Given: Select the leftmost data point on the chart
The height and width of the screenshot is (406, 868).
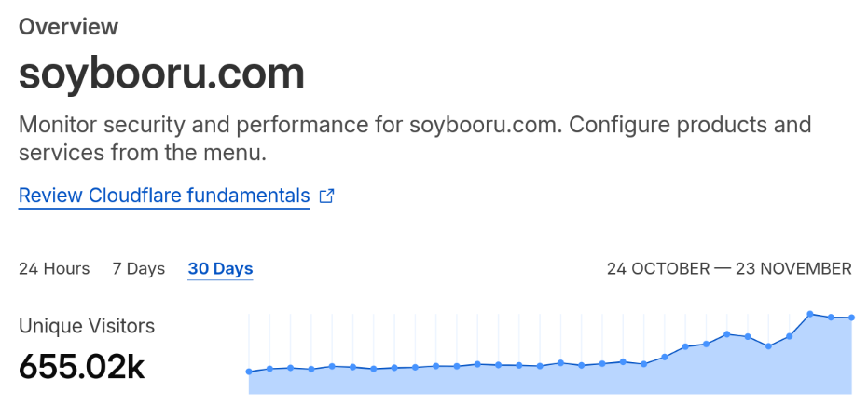Looking at the screenshot, I should (x=249, y=372).
